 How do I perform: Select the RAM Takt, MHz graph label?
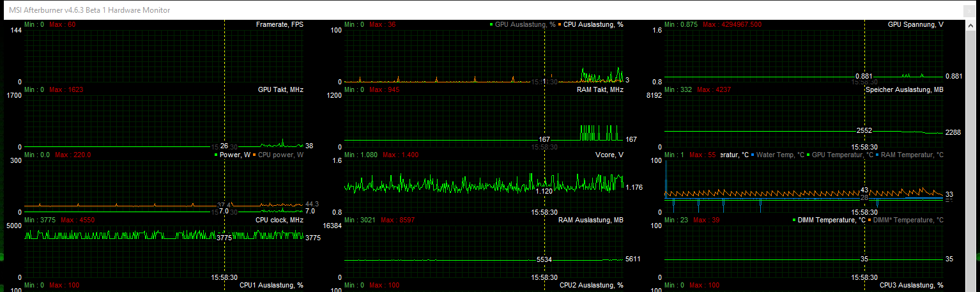pos(599,89)
